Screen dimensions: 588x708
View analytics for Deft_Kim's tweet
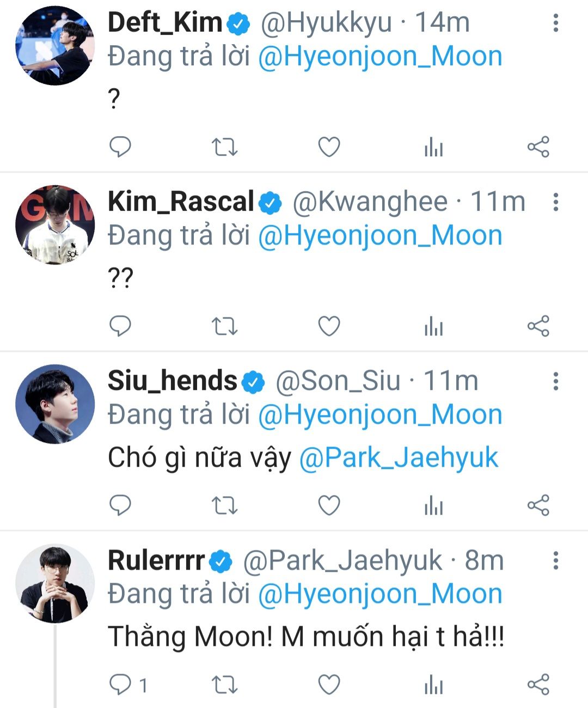coord(433,147)
